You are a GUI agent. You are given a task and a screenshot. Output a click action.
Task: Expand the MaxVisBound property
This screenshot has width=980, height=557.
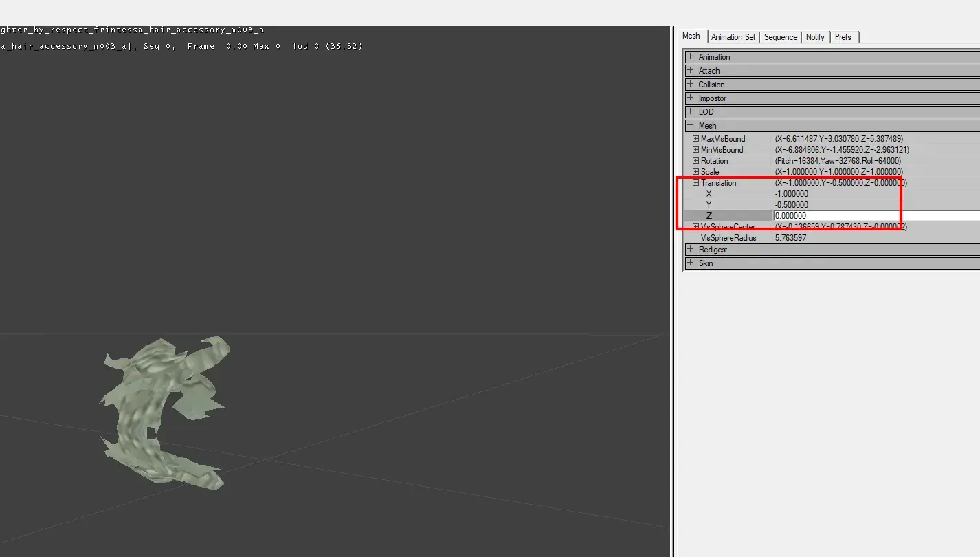pos(695,139)
